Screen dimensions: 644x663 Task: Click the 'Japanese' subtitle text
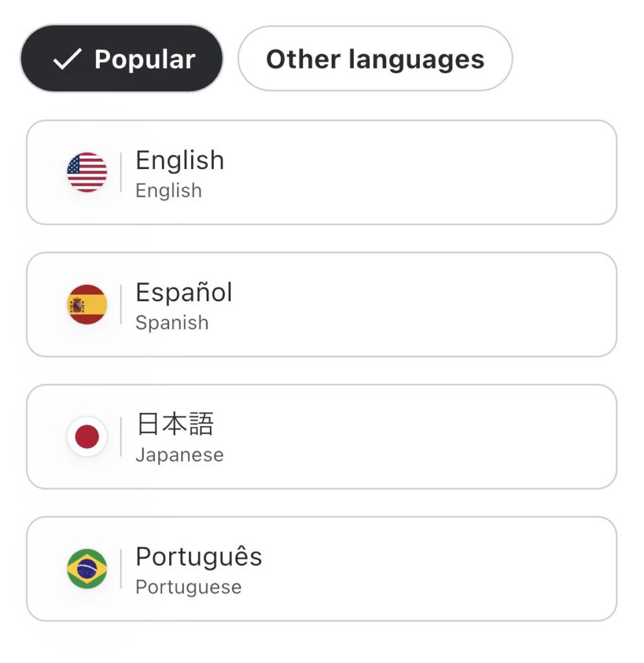click(179, 455)
